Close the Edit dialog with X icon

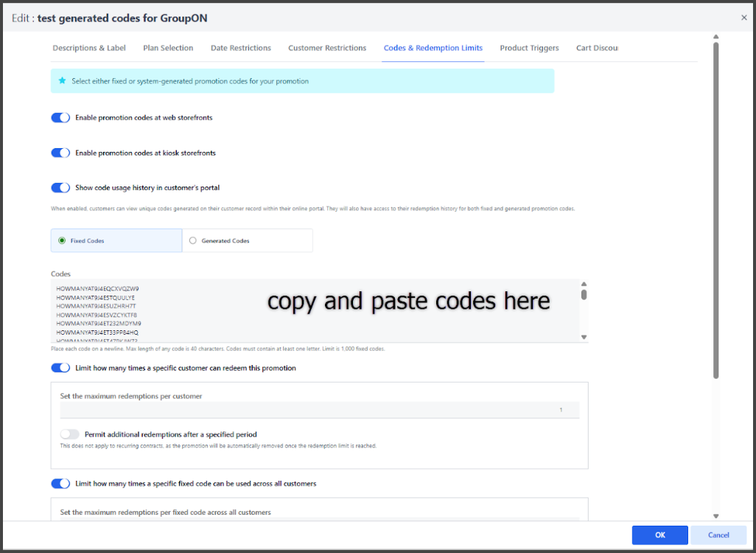pyautogui.click(x=743, y=18)
